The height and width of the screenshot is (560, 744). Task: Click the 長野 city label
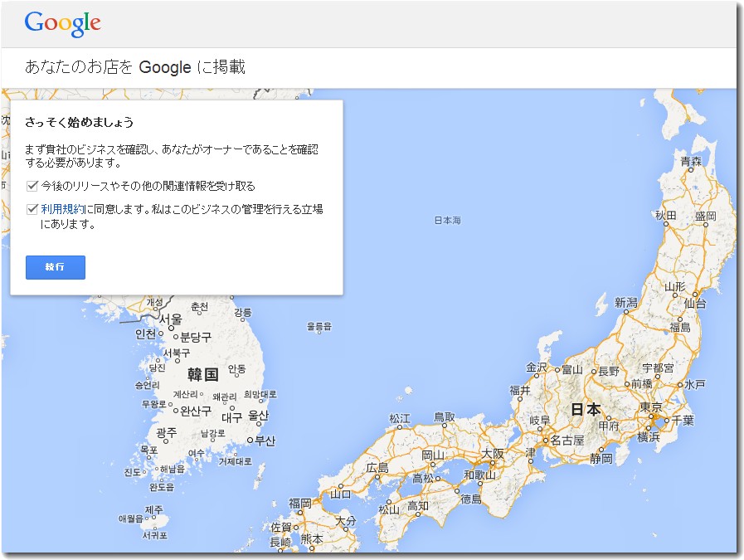609,371
